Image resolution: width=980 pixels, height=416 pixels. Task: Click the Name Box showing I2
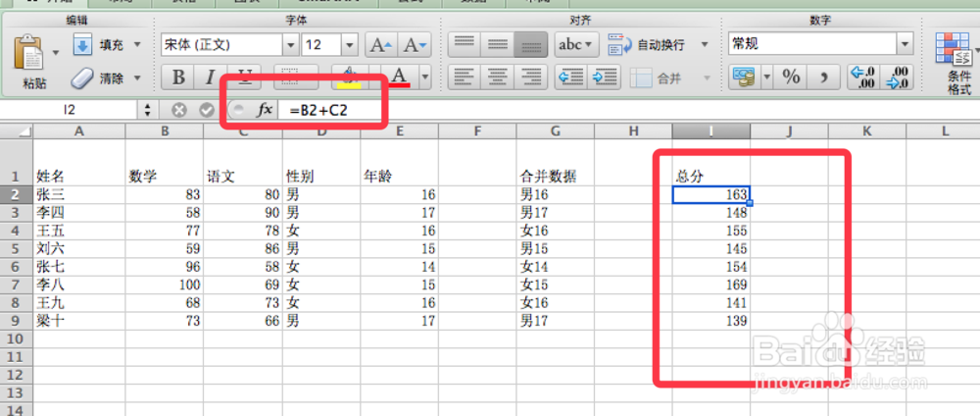click(70, 110)
